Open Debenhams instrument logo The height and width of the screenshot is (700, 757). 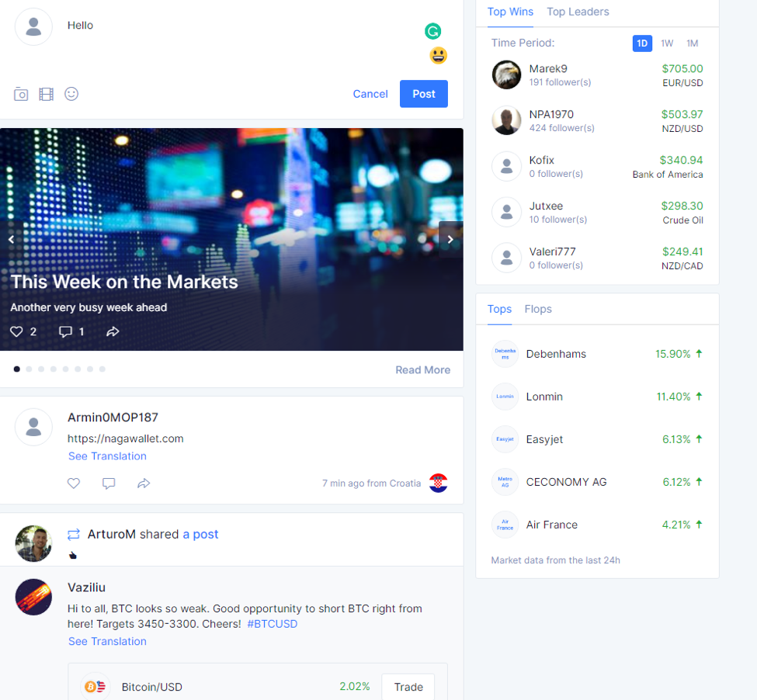(x=505, y=354)
